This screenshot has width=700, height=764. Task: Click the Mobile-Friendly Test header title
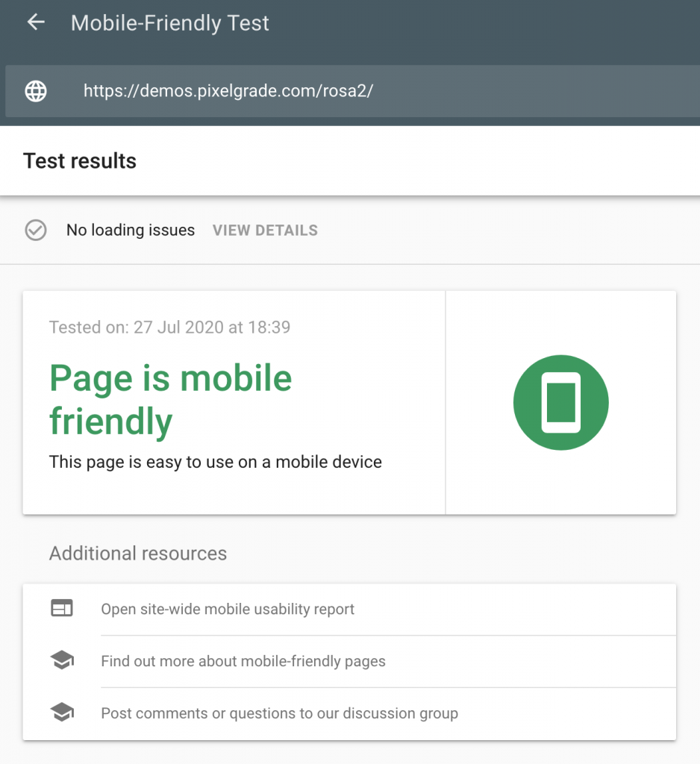169,23
